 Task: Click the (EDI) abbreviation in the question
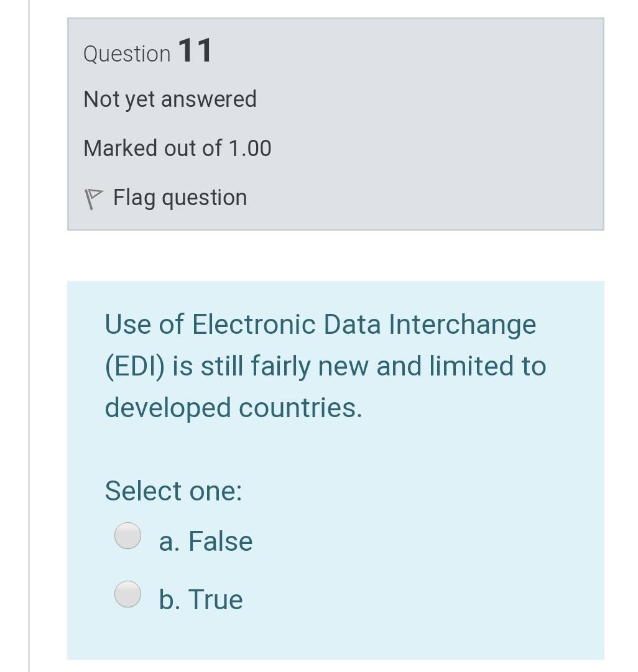coord(133,366)
